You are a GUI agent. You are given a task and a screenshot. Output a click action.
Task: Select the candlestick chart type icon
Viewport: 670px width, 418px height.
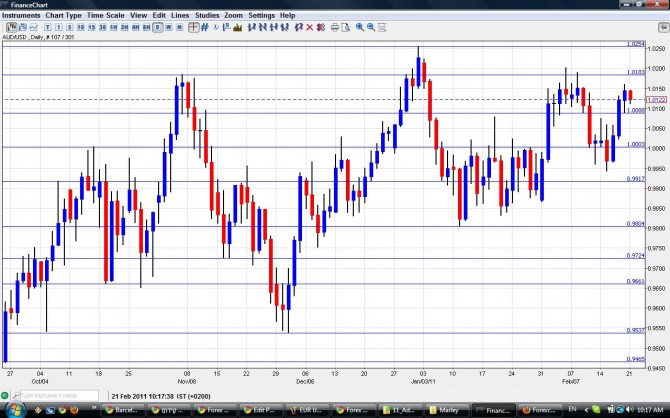pos(12,27)
